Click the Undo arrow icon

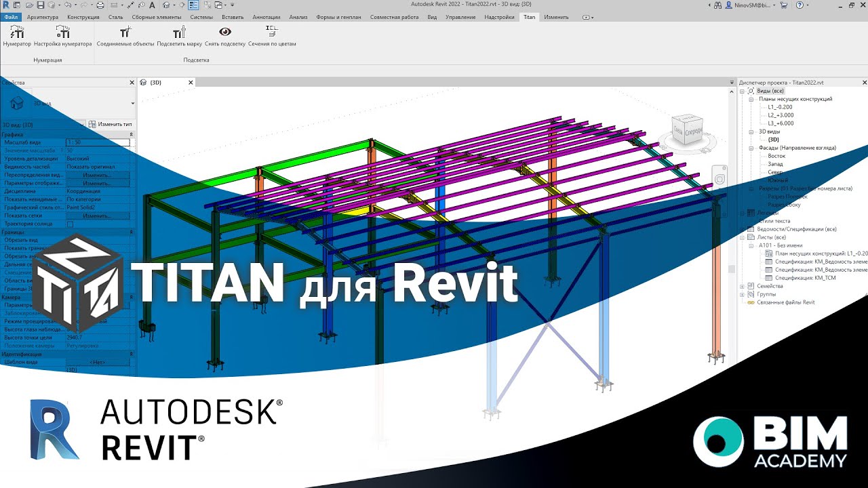(x=66, y=5)
